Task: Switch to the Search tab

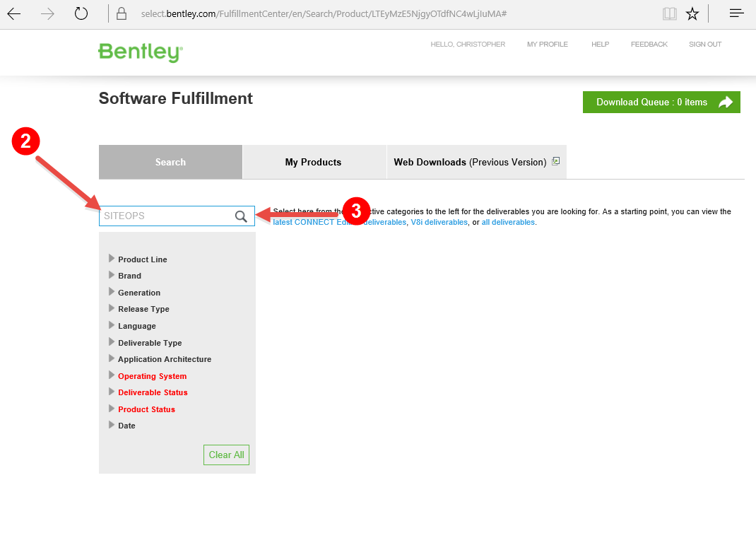Action: [x=171, y=162]
